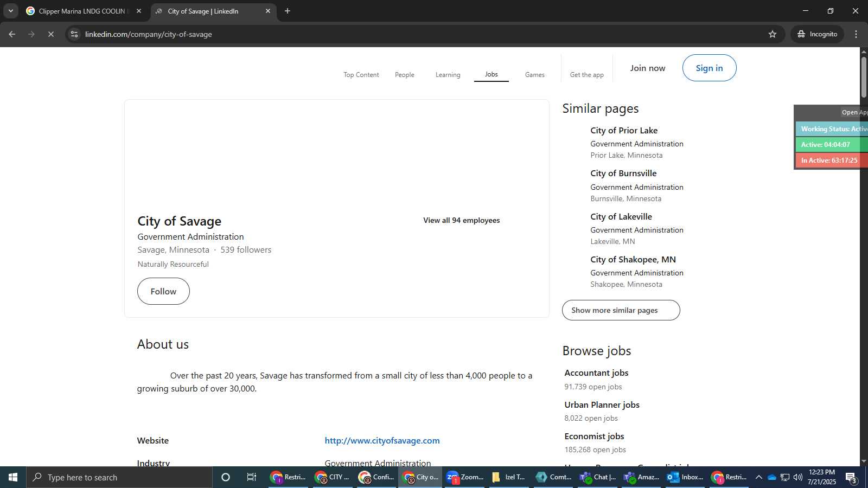Image resolution: width=868 pixels, height=488 pixels.
Task: Open City of Burnsville similar page
Action: click(x=623, y=174)
